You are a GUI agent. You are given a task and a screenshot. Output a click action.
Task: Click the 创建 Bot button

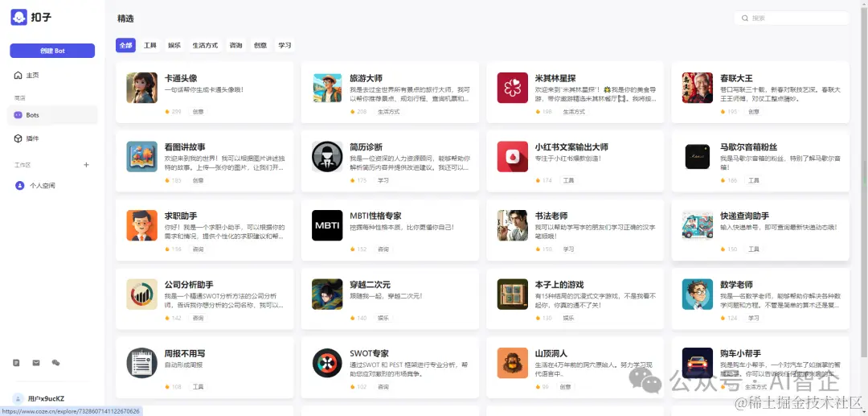pos(52,51)
